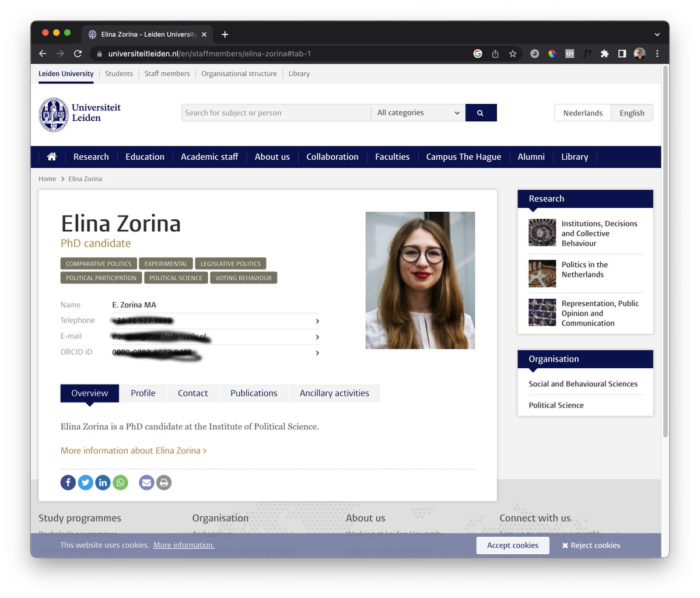The height and width of the screenshot is (598, 700).
Task: Bookmark page with star icon
Action: coord(513,54)
